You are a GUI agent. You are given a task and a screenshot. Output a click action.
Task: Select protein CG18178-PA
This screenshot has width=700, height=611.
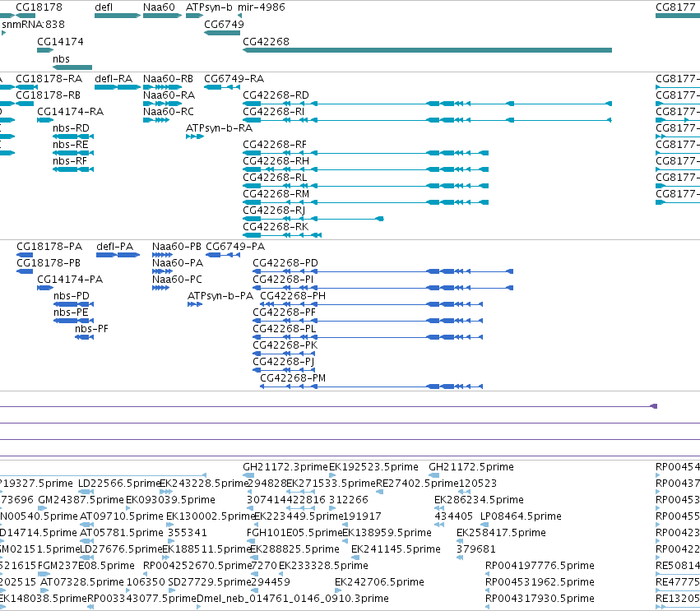[49, 247]
